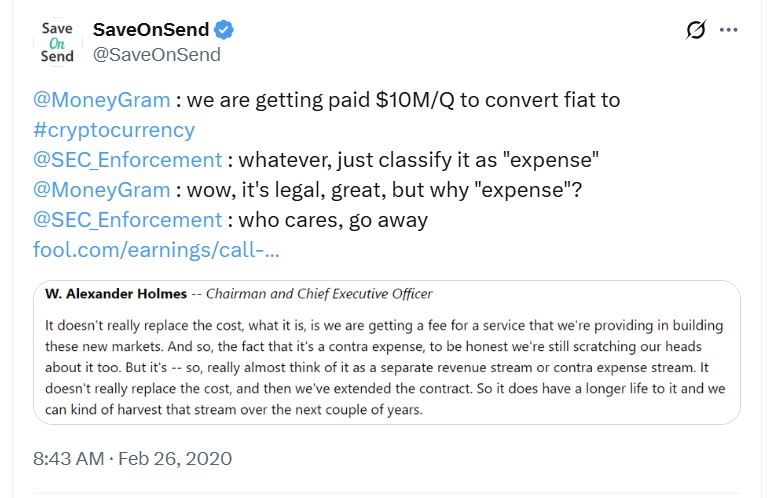The width and height of the screenshot is (770, 498).
Task: Click the @SaveOnSend handle
Action: pos(156,55)
